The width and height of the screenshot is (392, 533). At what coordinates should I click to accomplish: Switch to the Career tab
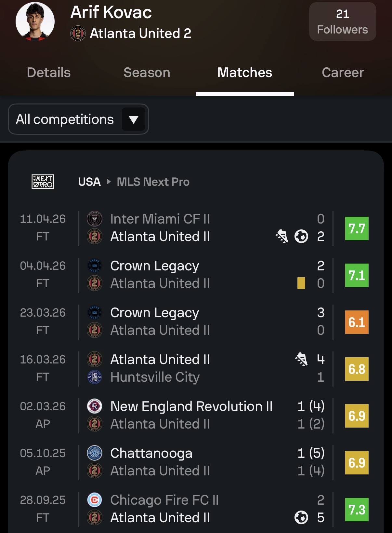[343, 73]
